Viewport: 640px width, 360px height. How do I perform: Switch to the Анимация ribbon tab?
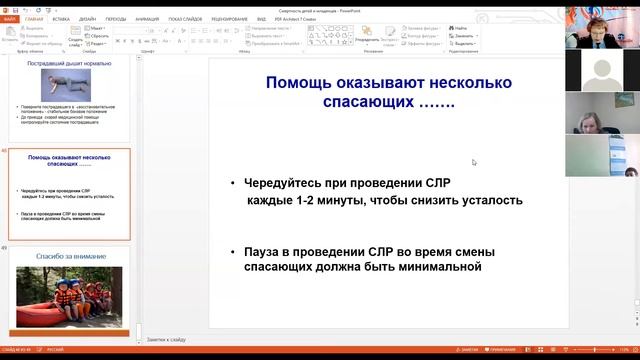pos(147,19)
